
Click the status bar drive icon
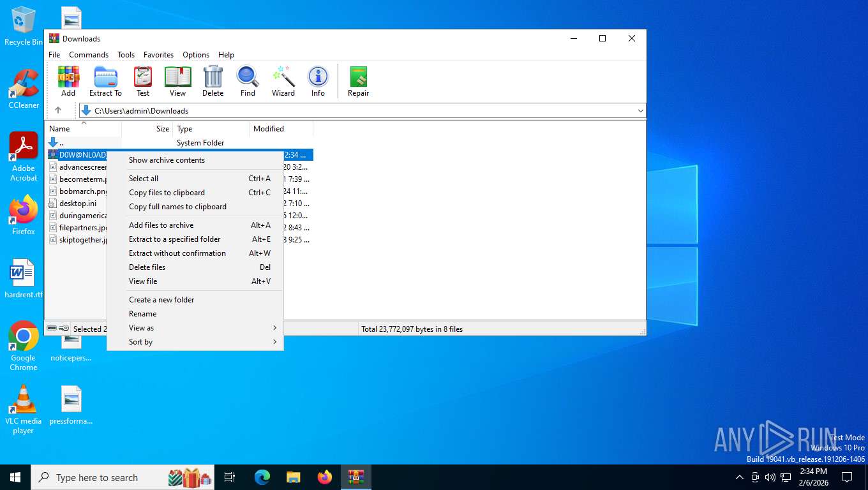[x=52, y=329]
